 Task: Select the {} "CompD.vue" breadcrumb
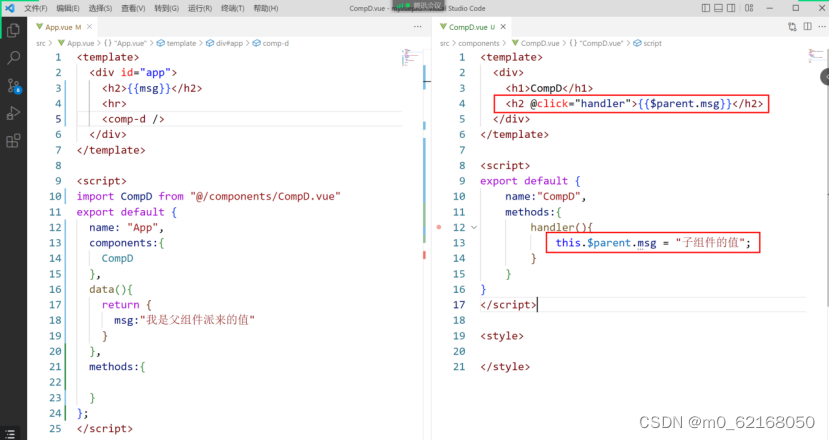click(596, 43)
